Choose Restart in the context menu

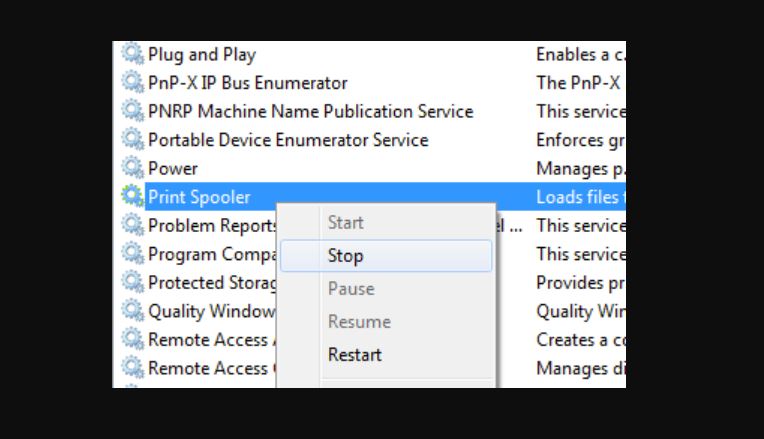click(355, 355)
